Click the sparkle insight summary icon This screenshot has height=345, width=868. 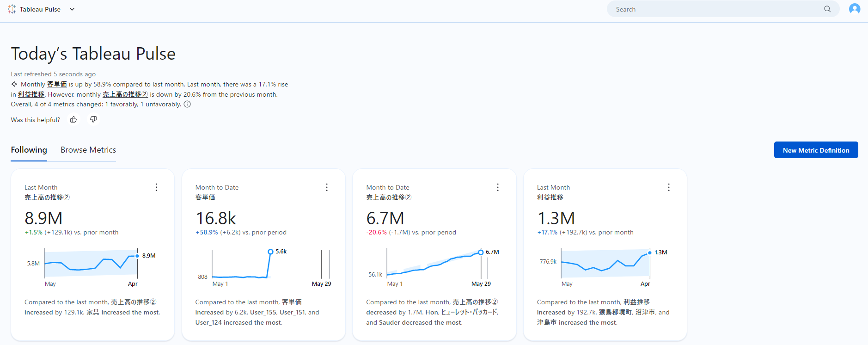click(14, 84)
